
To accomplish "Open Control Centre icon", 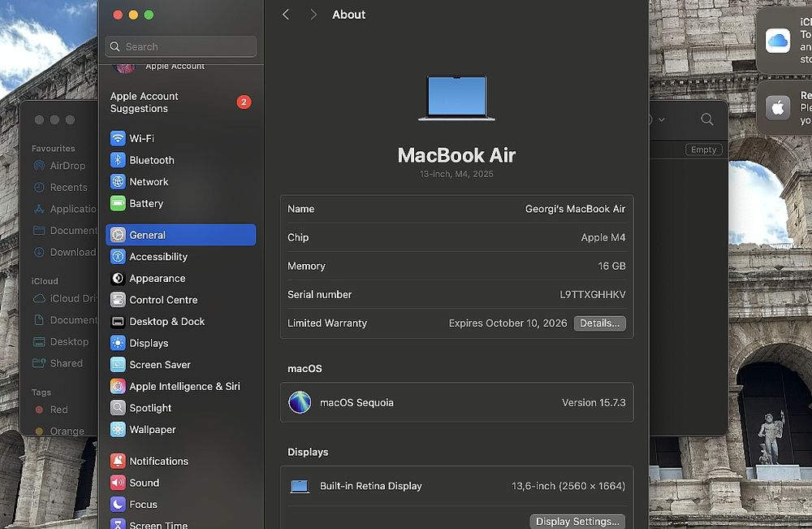I will point(118,300).
